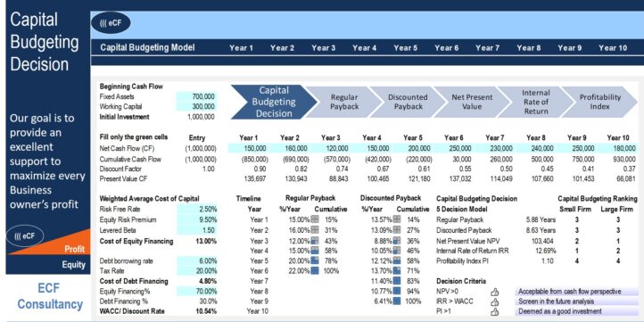Click Year 9 discounted payback bar icon
The width and height of the screenshot is (644, 322).
(397, 301)
